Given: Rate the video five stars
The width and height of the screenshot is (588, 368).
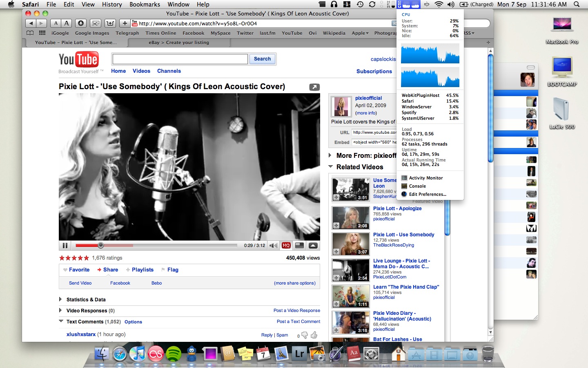Looking at the screenshot, I should point(86,258).
